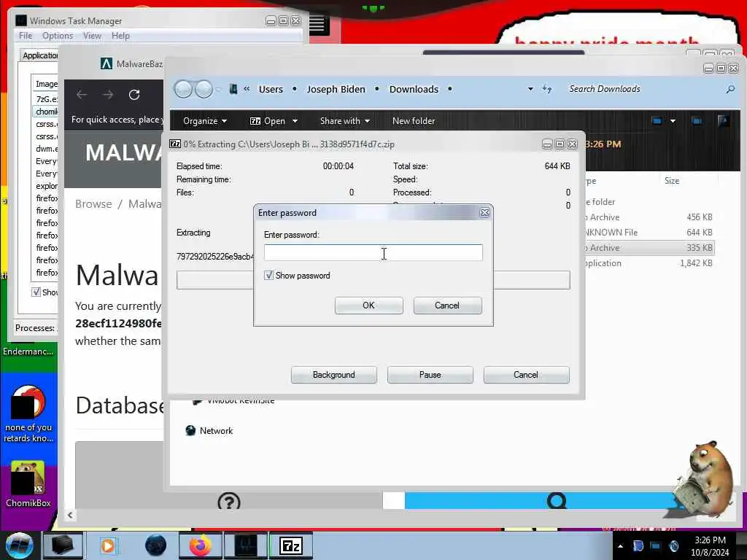
Task: Click the password input field
Action: (x=373, y=252)
